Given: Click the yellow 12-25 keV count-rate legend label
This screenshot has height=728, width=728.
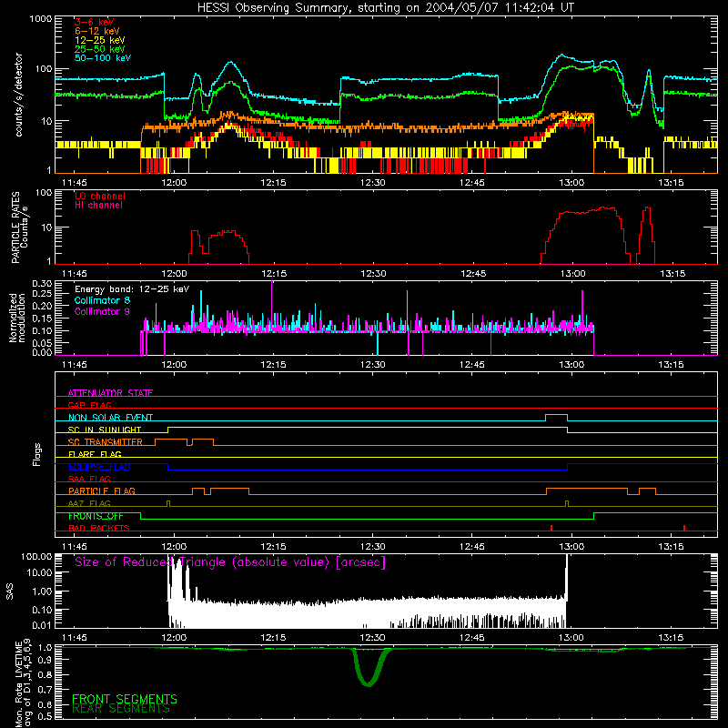Looking at the screenshot, I should (100, 40).
